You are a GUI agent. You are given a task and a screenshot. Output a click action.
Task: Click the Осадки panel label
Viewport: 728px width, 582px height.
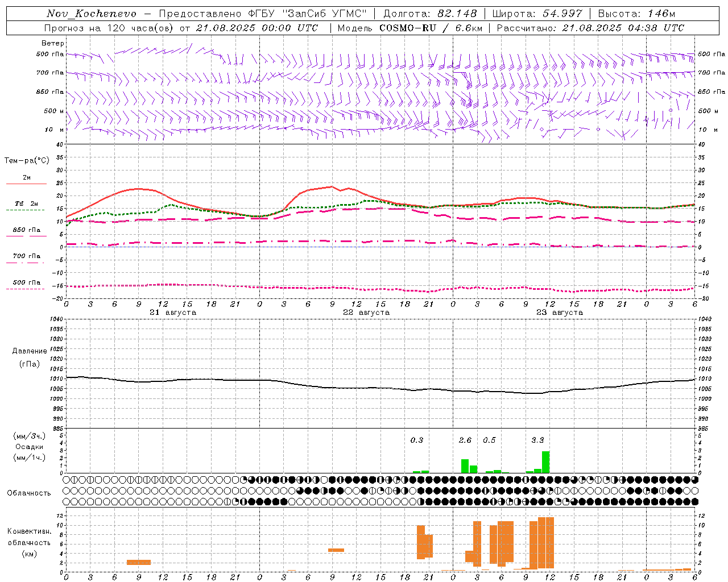pyautogui.click(x=30, y=447)
